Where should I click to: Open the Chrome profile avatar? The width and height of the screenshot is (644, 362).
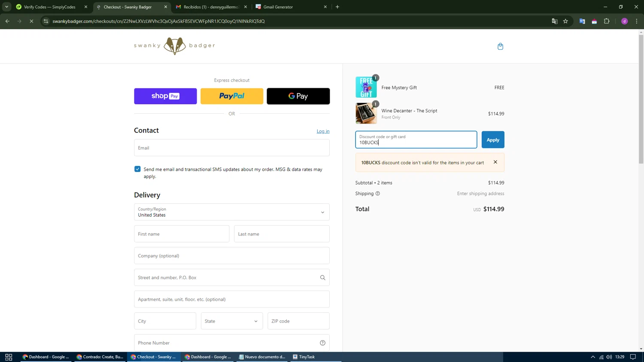point(624,21)
